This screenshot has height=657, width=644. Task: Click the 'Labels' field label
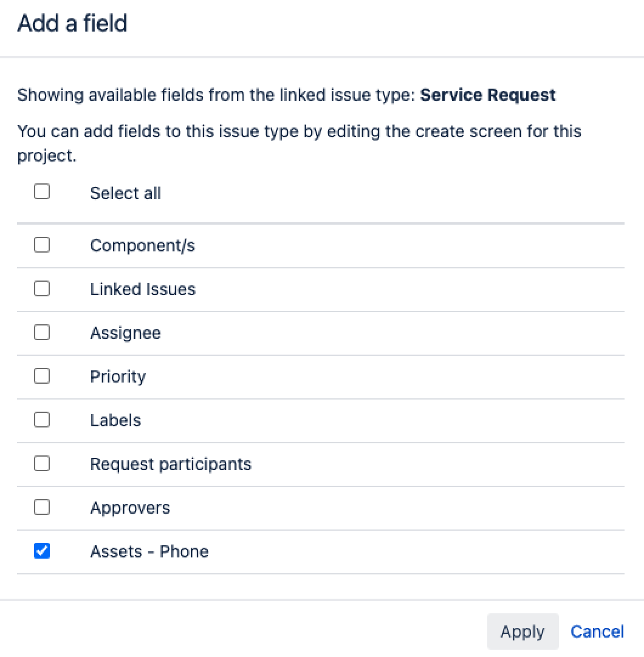pyautogui.click(x=115, y=420)
